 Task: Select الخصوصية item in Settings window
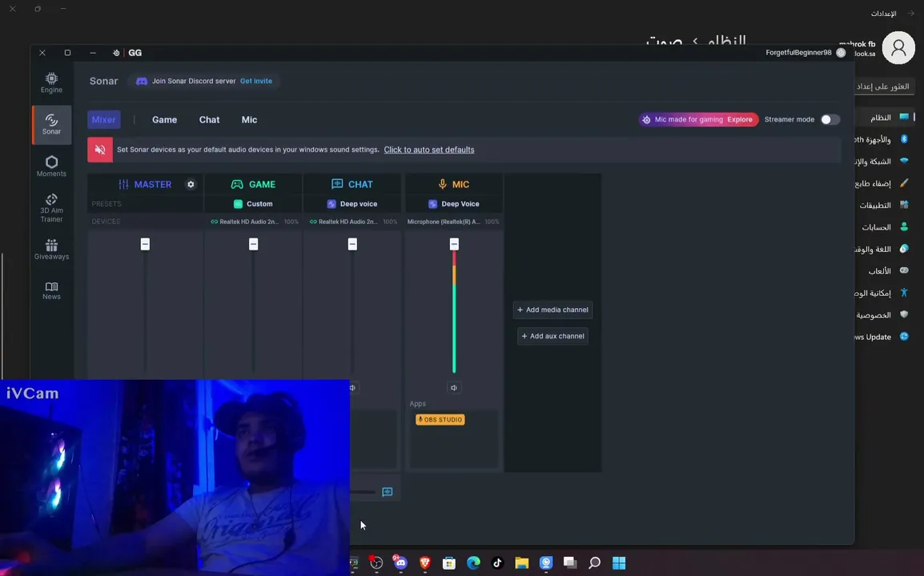[x=882, y=315]
